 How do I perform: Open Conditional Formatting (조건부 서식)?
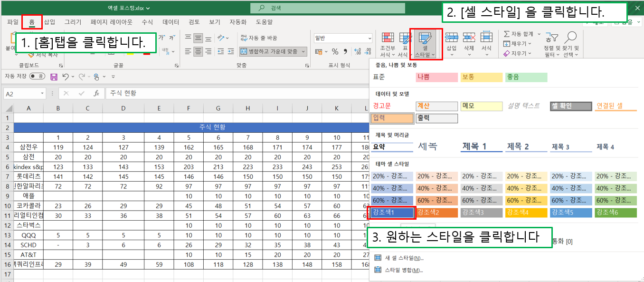coord(388,44)
